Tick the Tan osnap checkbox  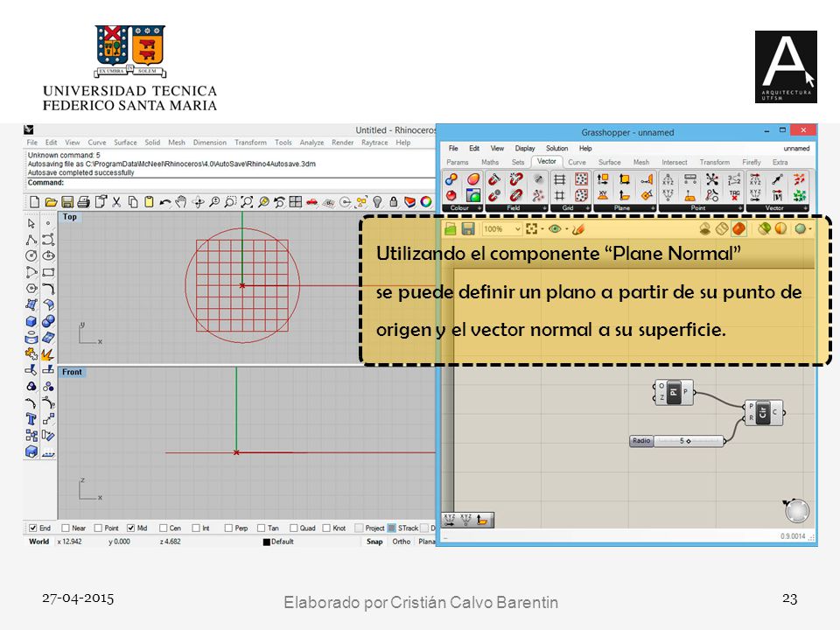point(262,528)
